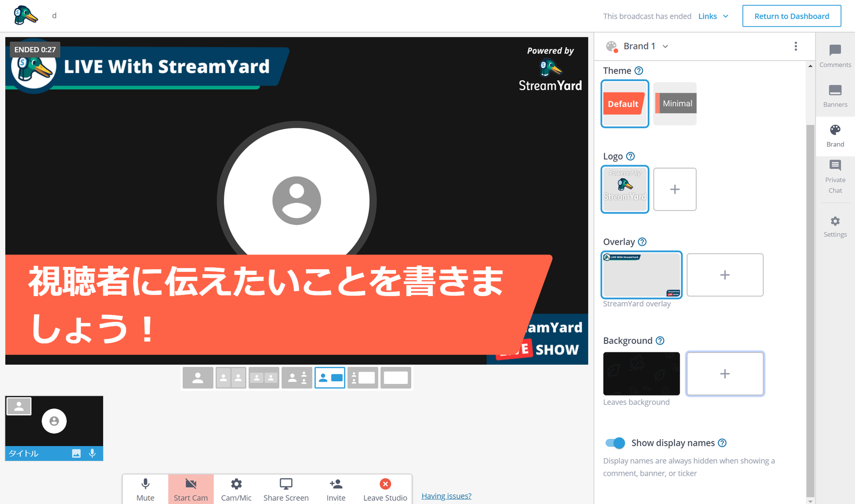Expand the Links dropdown

pos(713,16)
